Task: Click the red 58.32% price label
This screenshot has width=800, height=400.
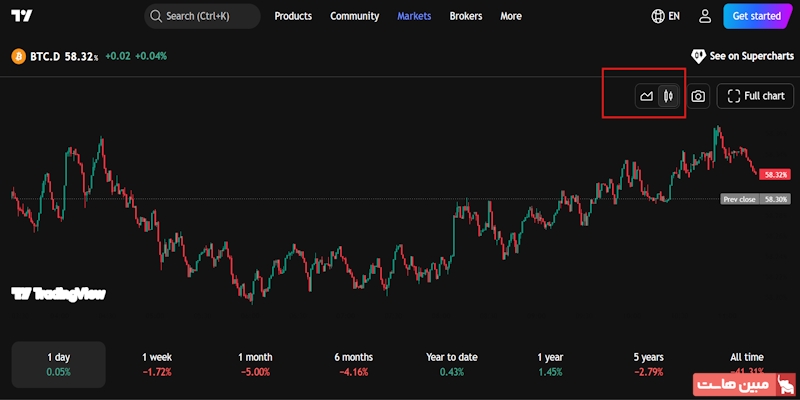Action: pyautogui.click(x=775, y=174)
